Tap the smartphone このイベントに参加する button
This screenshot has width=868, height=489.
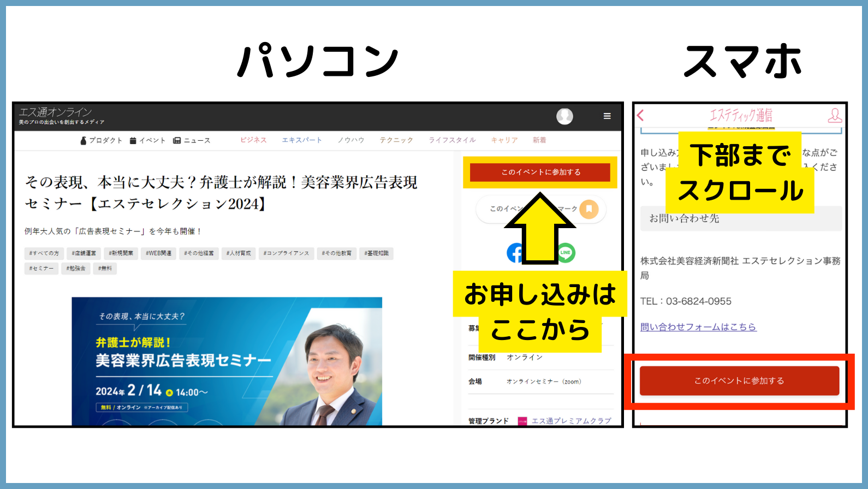point(739,381)
